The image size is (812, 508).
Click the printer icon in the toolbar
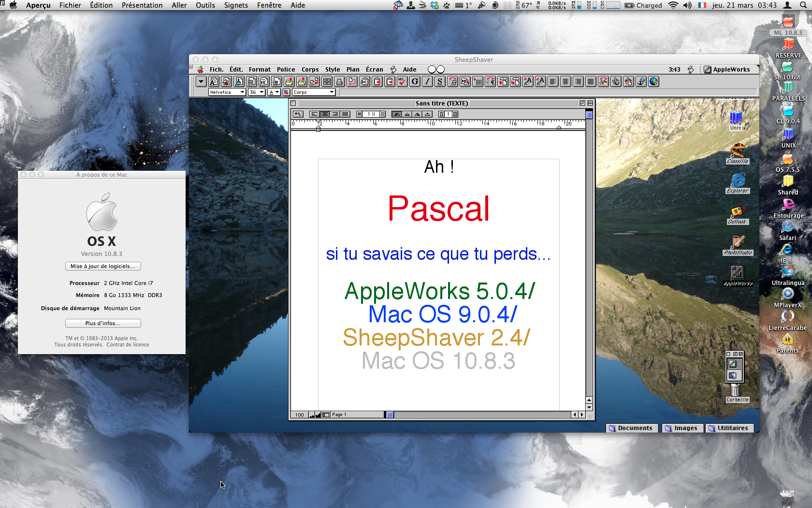point(339,82)
